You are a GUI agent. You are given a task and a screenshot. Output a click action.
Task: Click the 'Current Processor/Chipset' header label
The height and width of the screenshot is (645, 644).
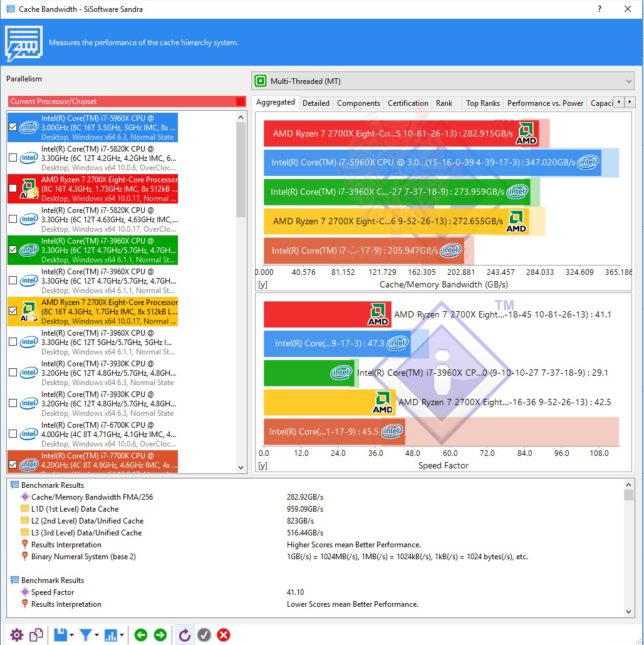(53, 101)
